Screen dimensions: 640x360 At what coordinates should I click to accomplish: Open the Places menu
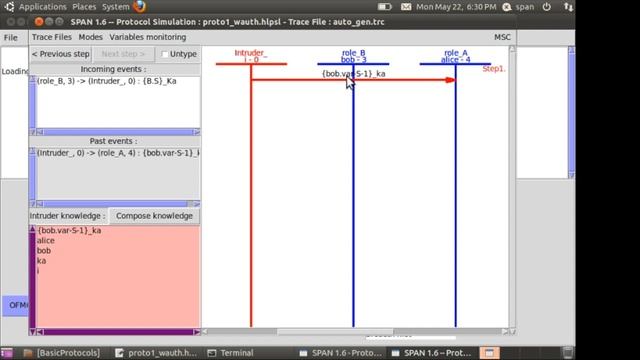click(84, 7)
